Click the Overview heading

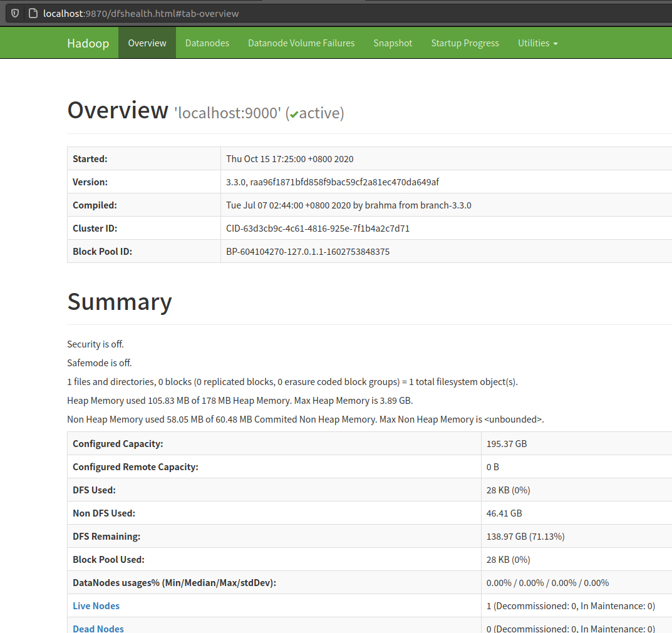(118, 110)
